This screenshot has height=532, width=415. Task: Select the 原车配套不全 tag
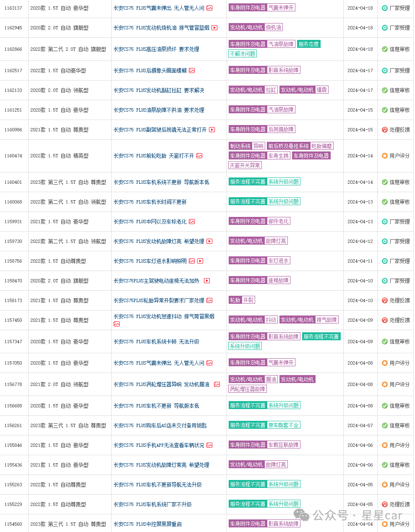pyautogui.click(x=284, y=425)
